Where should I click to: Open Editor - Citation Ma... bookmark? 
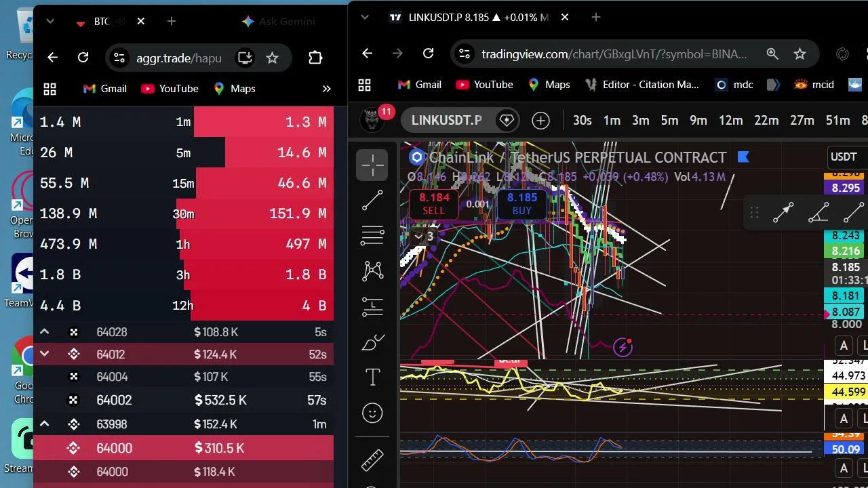642,85
